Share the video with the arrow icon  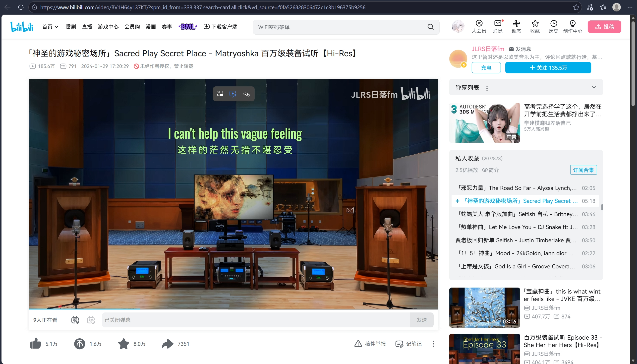[168, 344]
